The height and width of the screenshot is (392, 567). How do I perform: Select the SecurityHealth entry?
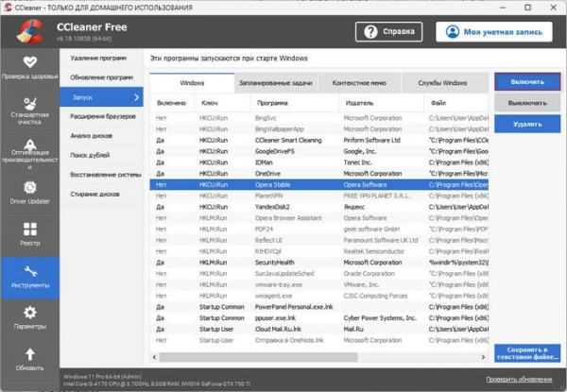click(319, 263)
